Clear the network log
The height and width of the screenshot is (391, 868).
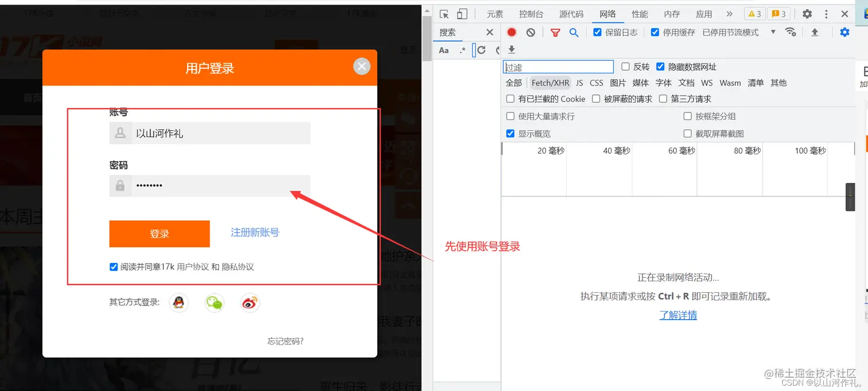click(x=530, y=32)
